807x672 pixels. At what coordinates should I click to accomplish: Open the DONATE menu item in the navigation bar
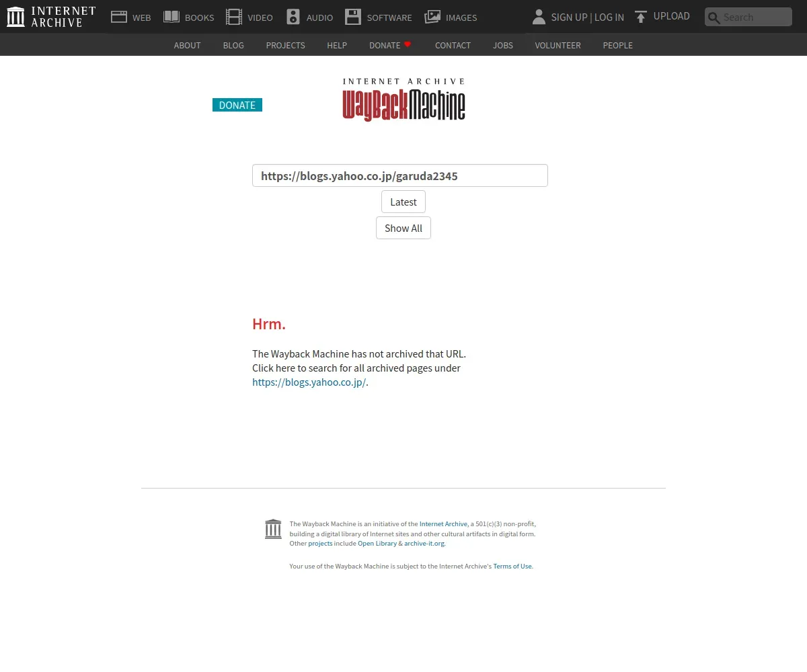[x=385, y=45]
